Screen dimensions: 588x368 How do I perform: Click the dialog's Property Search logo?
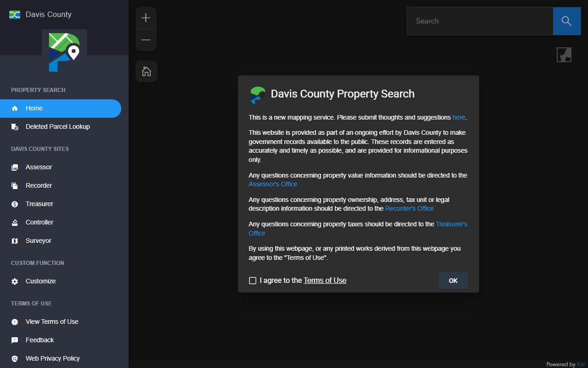coord(258,95)
